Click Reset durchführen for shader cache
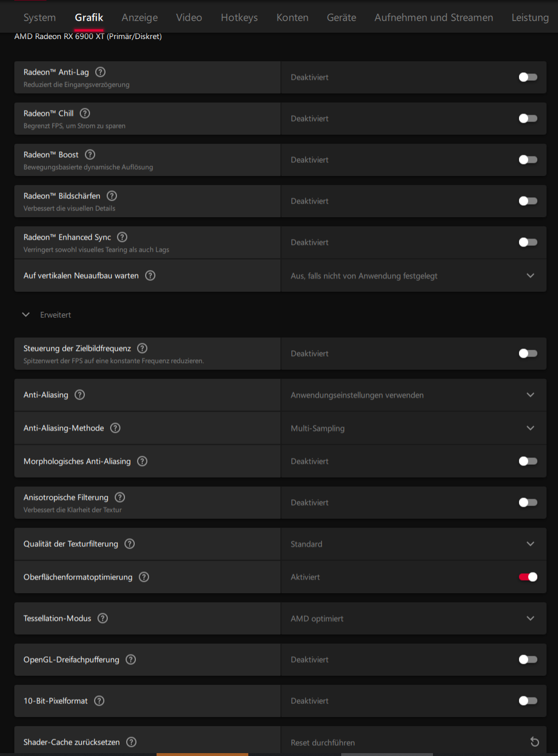Image resolution: width=558 pixels, height=756 pixels. [x=323, y=743]
